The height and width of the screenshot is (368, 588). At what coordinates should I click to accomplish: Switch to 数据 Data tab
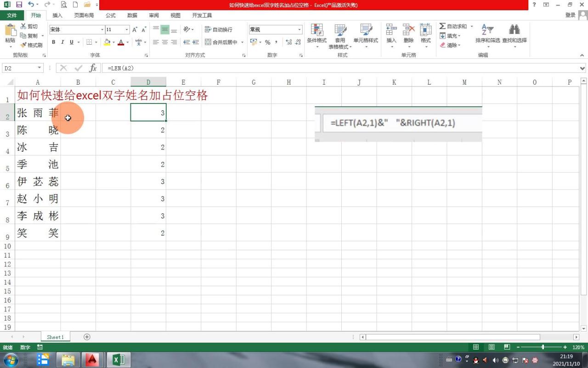tap(132, 15)
